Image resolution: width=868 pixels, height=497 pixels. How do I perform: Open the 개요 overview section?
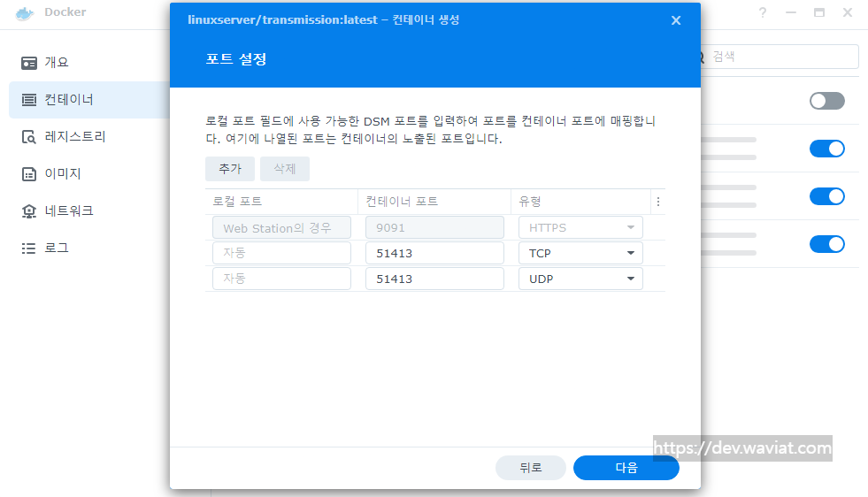tap(57, 63)
